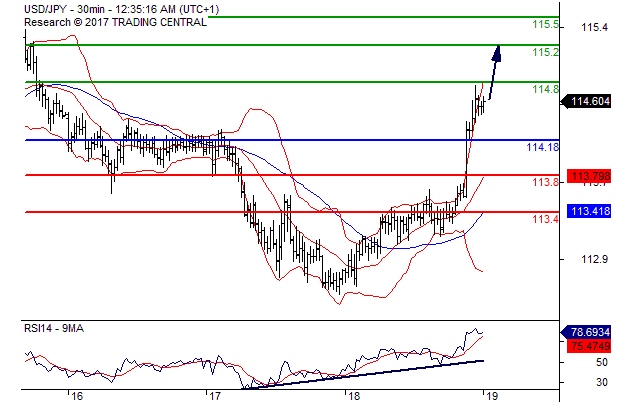627x412 pixels.
Task: Click the green 114.8 resistance label
Action: coord(545,89)
